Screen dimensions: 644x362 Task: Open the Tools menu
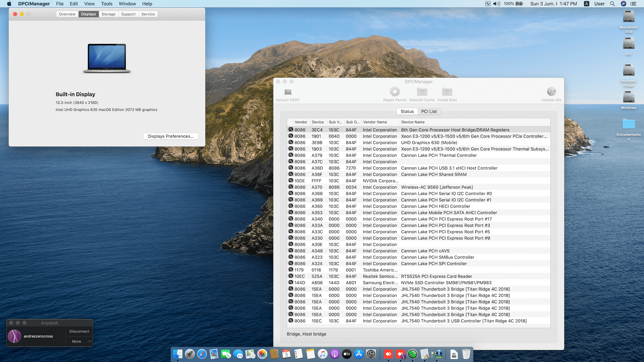click(x=107, y=4)
